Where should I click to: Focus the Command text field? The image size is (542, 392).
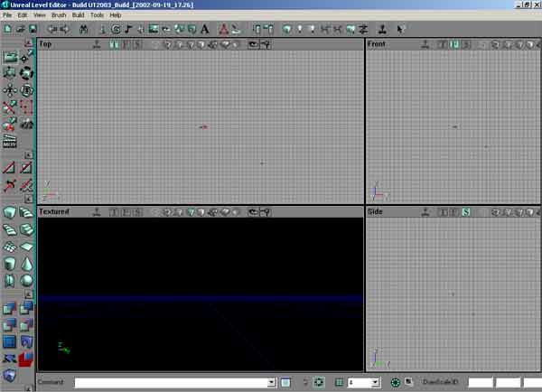172,382
